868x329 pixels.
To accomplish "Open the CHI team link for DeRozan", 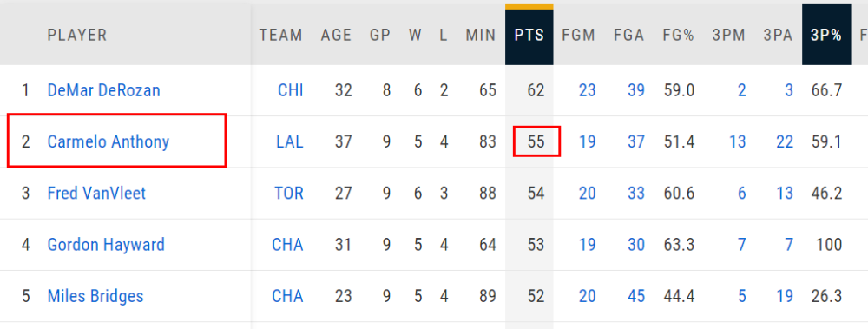I will point(291,90).
